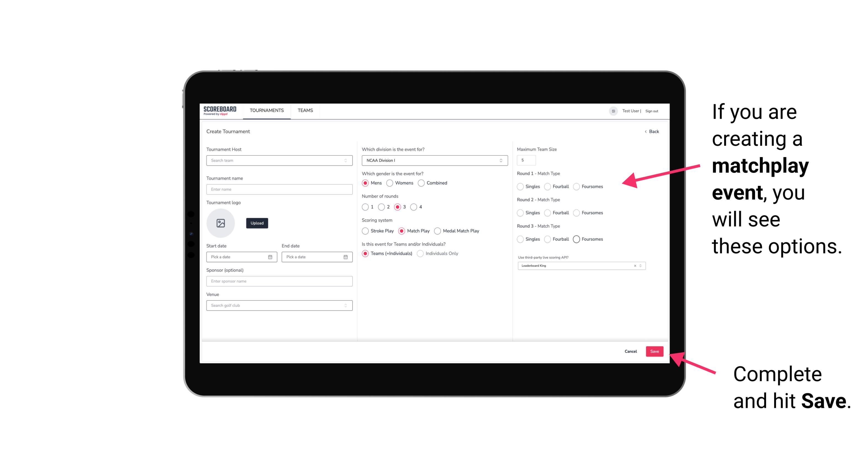Select the Womens gender radio button

tap(390, 183)
